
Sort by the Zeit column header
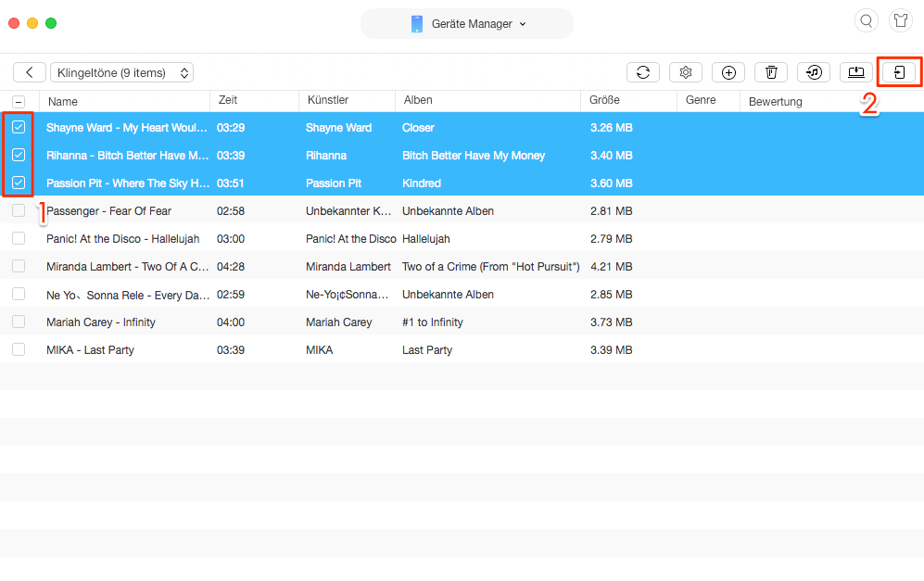[x=227, y=100]
